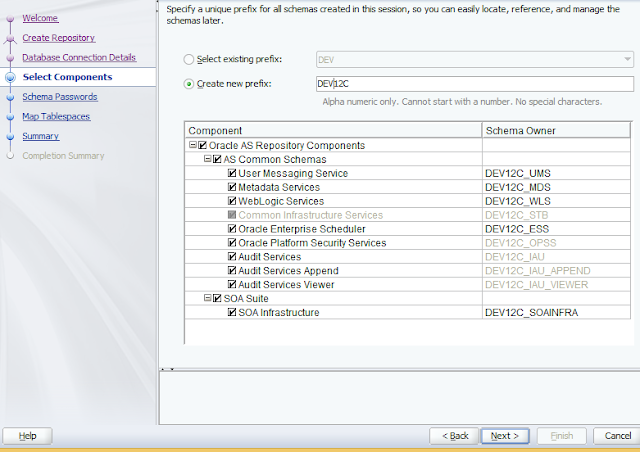
Task: Click the disabled Finish button
Action: 562,436
